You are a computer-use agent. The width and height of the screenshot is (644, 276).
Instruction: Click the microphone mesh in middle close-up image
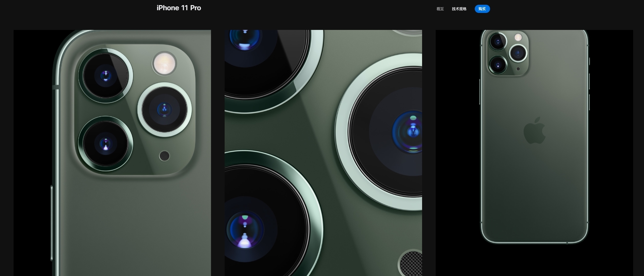(411, 263)
